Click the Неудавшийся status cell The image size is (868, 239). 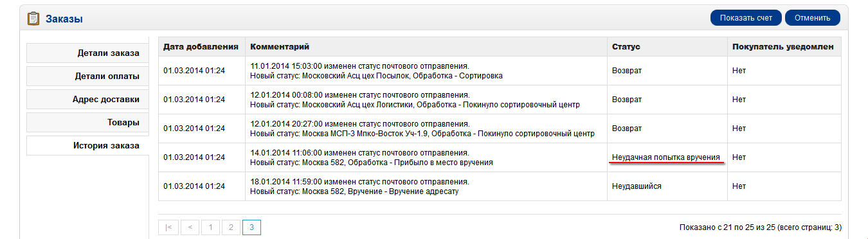click(667, 186)
